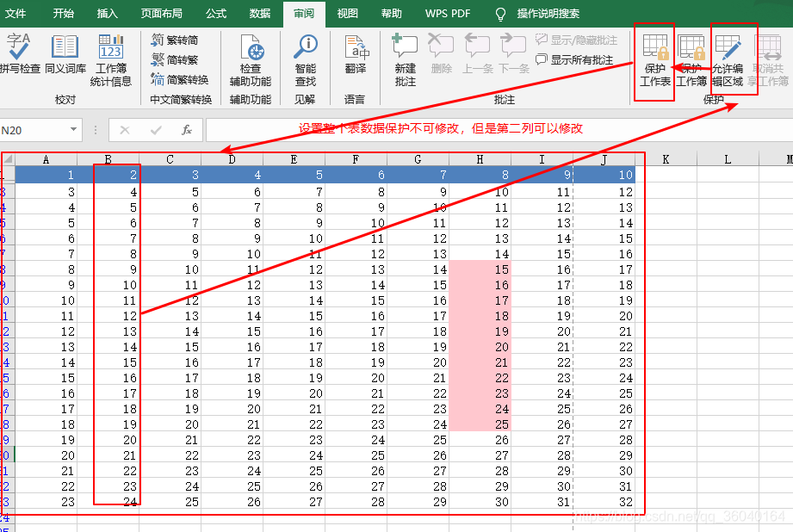Switch to the 开始 ribbon tab
The image size is (793, 532).
pos(62,14)
